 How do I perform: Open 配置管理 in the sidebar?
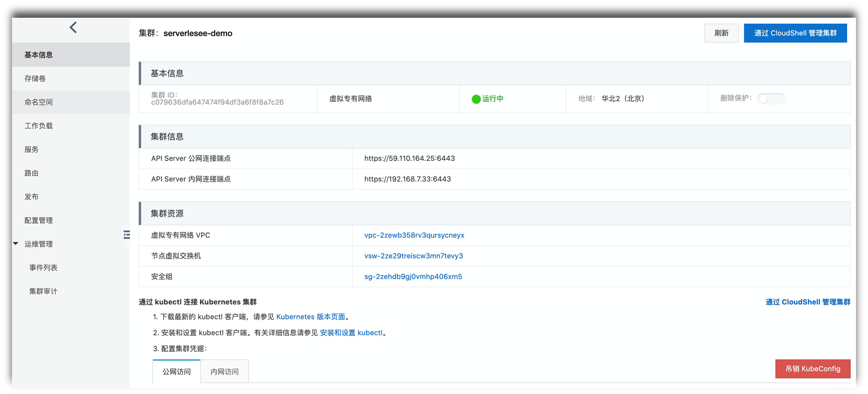point(71,221)
